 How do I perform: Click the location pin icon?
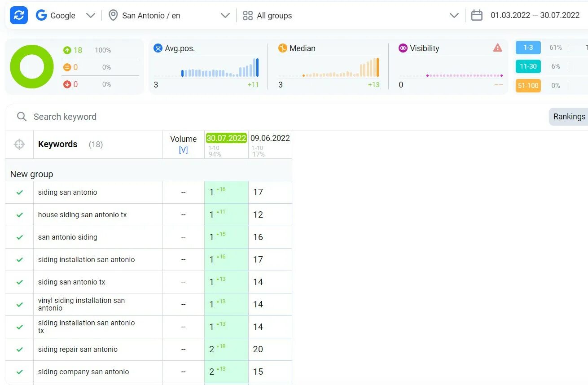[113, 15]
